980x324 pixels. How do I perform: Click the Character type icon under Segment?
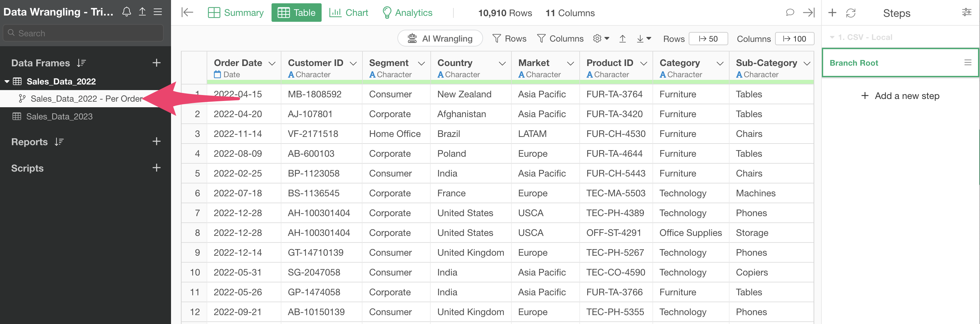point(372,75)
